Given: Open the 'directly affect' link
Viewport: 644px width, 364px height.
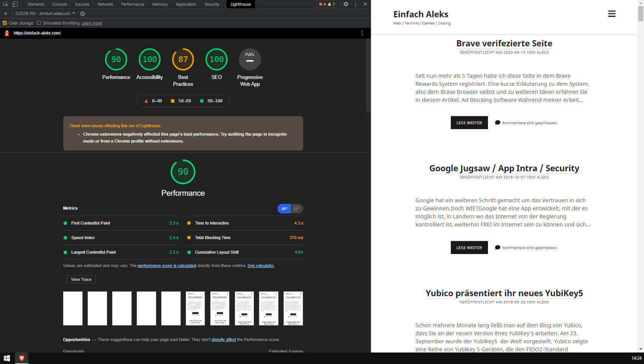Looking at the screenshot, I should [223, 339].
